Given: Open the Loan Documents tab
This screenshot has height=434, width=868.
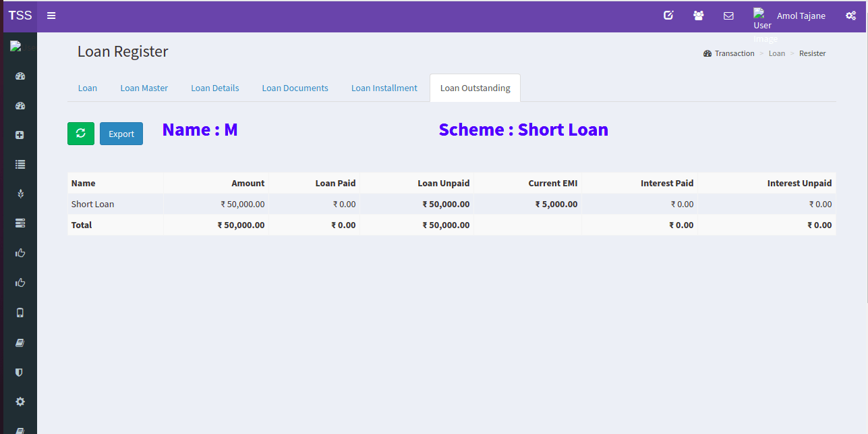Looking at the screenshot, I should click(295, 88).
